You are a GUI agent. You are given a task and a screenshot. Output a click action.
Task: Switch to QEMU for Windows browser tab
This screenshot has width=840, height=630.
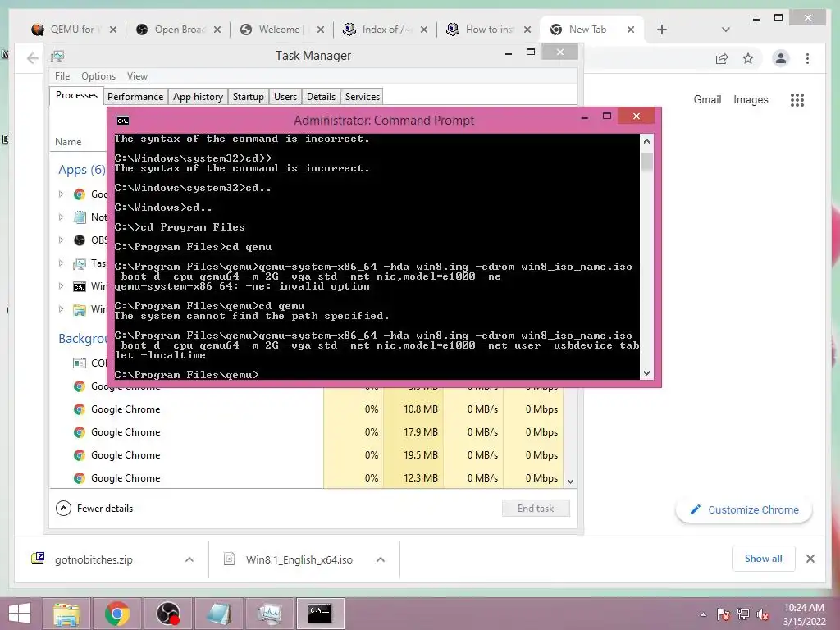point(73,30)
